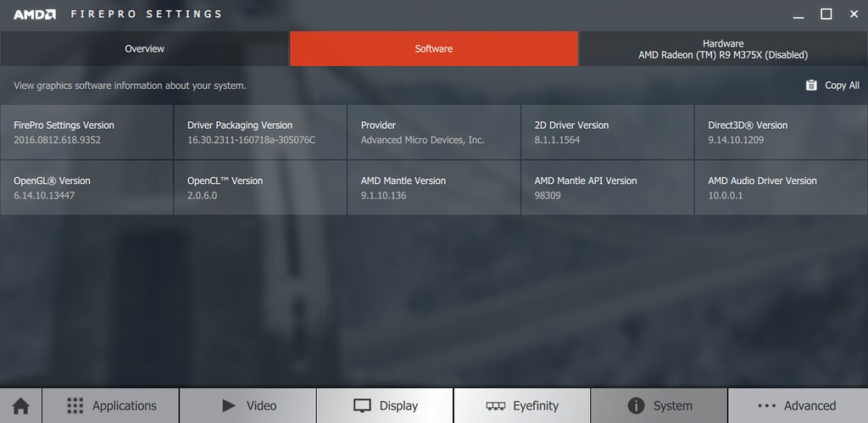Click OpenCL Version value 2.0.6.0
Image resolution: width=868 pixels, height=423 pixels.
[x=202, y=196]
